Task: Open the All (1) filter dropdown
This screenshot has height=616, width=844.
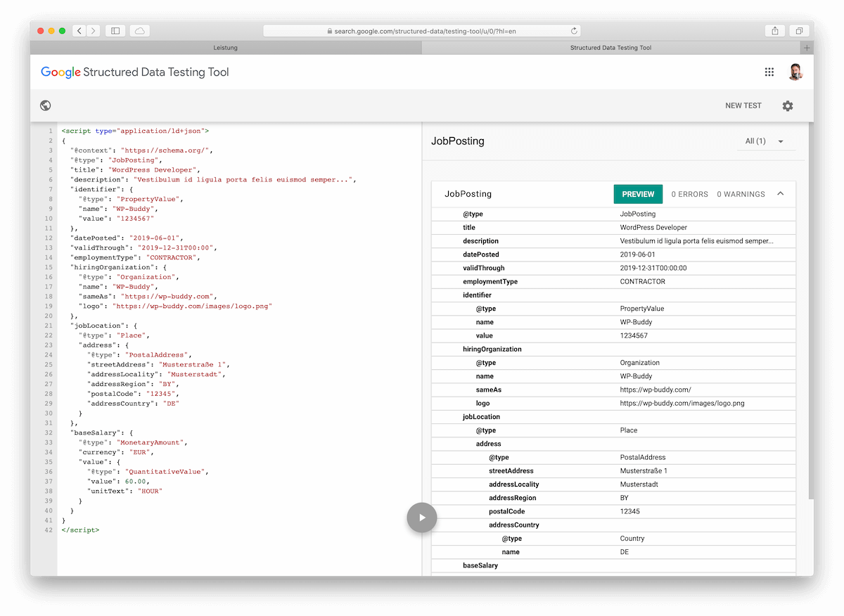Action: pos(765,141)
